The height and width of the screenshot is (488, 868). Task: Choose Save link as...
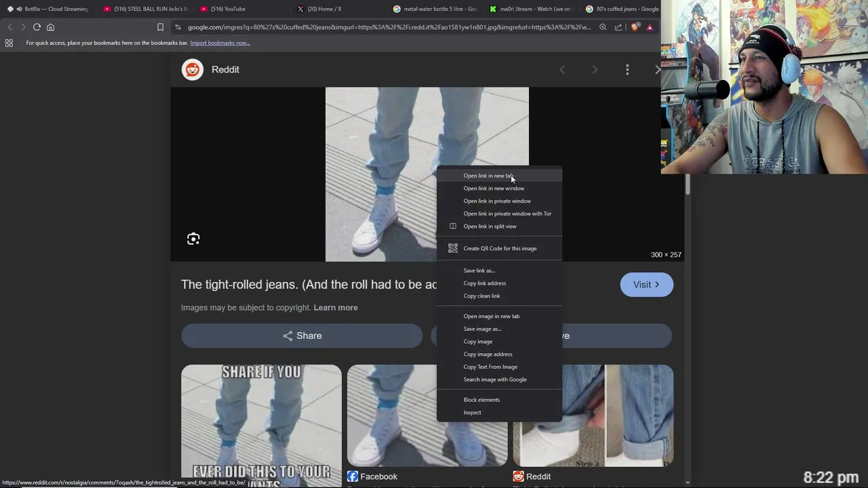tap(500, 270)
